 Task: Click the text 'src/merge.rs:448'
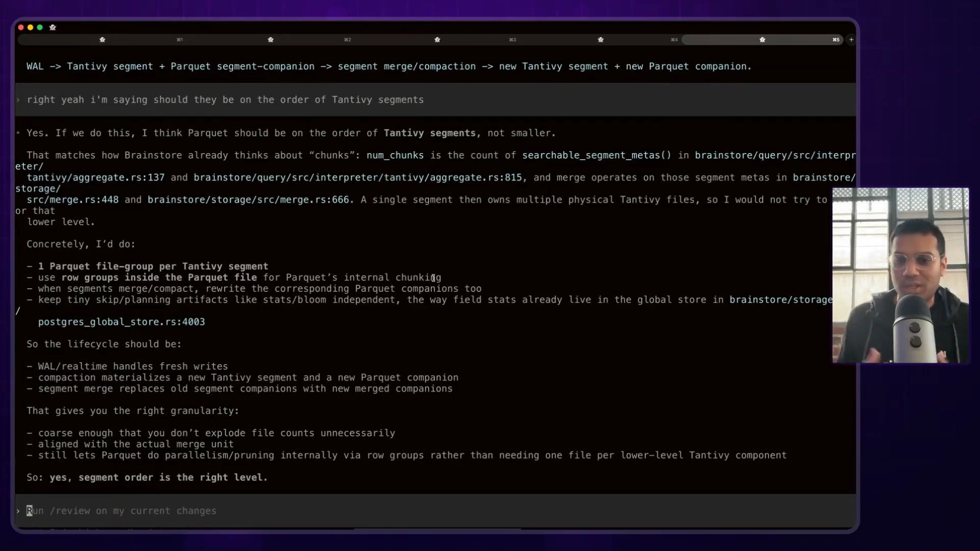coord(72,199)
